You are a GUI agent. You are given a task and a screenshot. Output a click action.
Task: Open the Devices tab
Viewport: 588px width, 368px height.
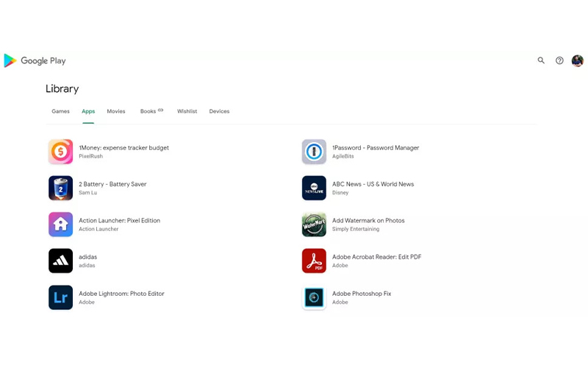tap(219, 111)
